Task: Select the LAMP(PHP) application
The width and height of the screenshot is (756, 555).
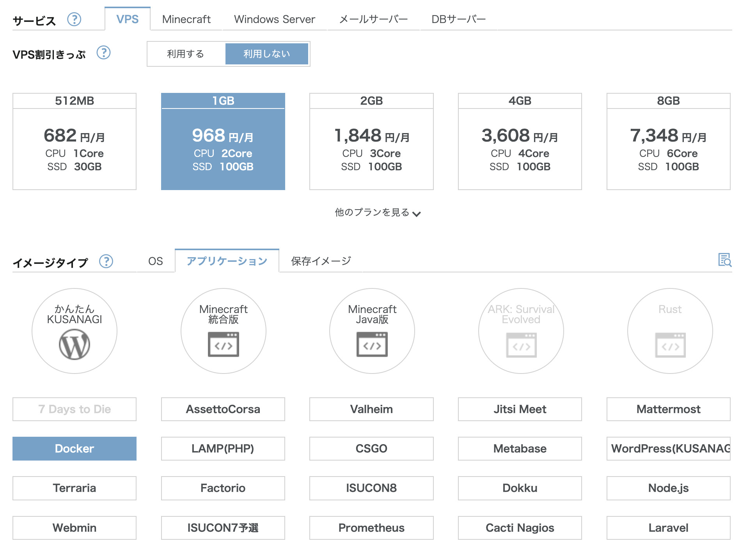Action: (x=223, y=448)
